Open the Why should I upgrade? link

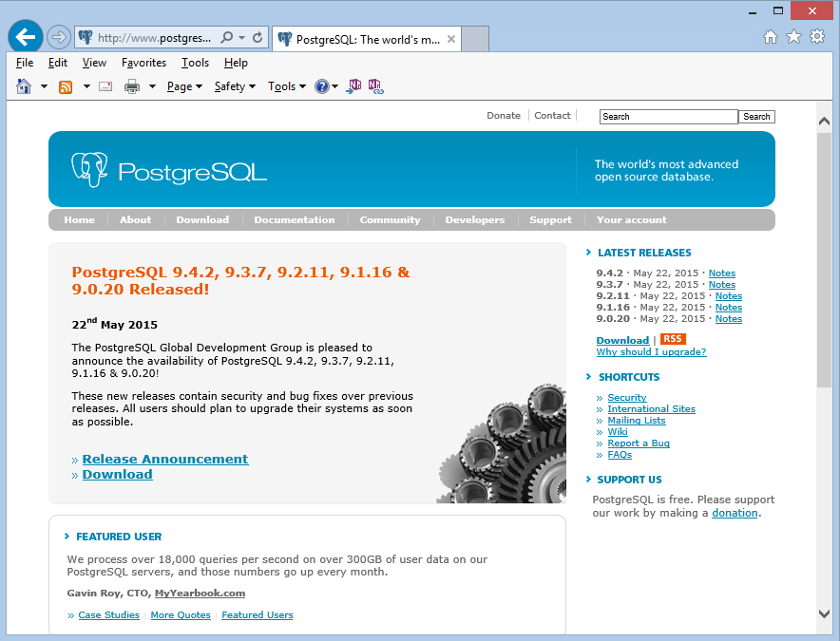(x=652, y=351)
